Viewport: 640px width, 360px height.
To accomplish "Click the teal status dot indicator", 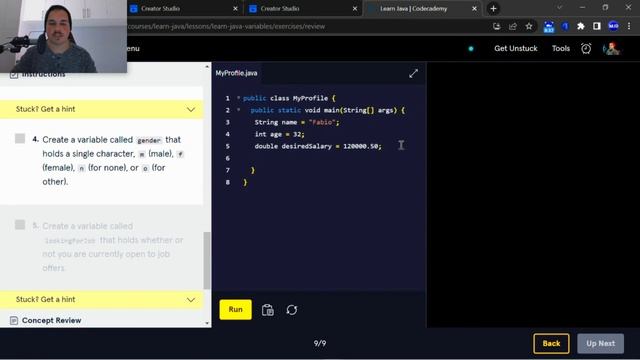I will pos(471,49).
